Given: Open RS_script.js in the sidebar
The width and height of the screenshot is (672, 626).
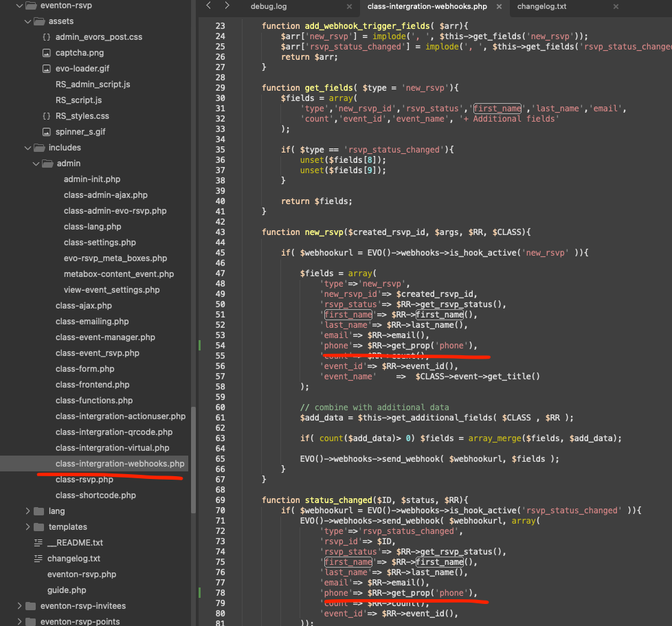Looking at the screenshot, I should click(x=78, y=100).
